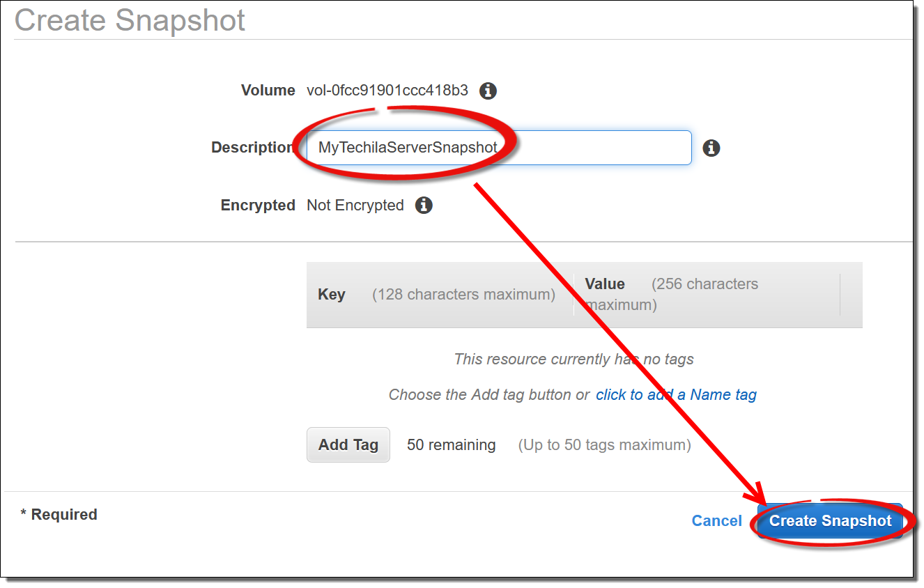Viewport: 924px width, 588px height.
Task: Open the 'click to add a Name tag' link
Action: [x=676, y=395]
